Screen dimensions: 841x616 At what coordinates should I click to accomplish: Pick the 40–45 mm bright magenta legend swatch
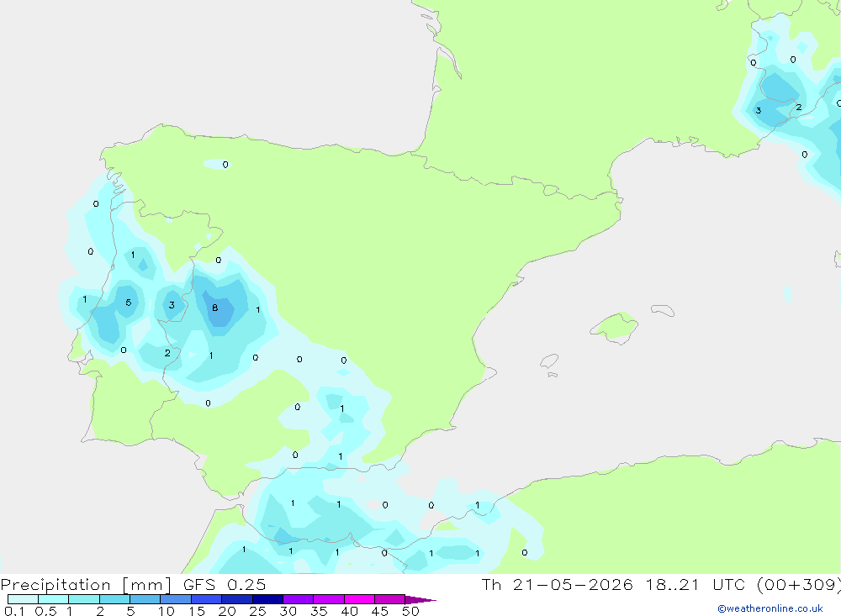tap(359, 599)
